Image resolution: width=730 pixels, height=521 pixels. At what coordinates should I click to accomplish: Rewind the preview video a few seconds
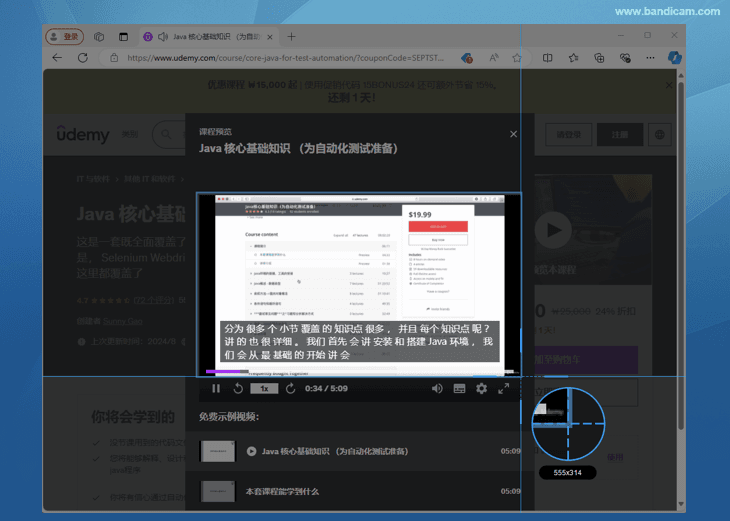[238, 388]
